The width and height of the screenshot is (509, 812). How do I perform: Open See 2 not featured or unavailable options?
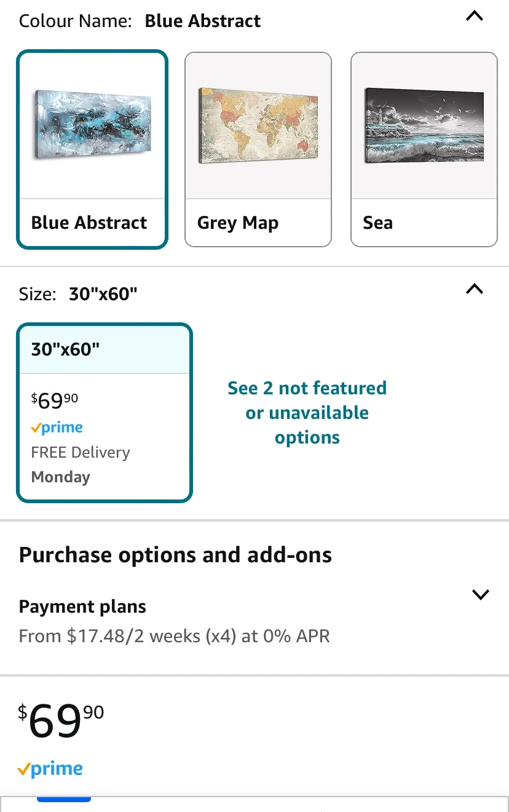tap(307, 413)
